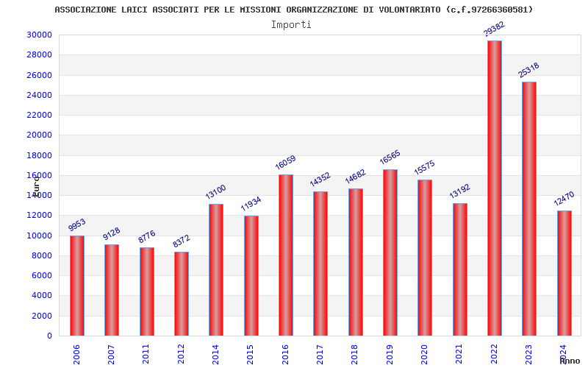This screenshot has height=368, width=588.
Task: Click the y-axis tick label 20000
Action: point(40,135)
